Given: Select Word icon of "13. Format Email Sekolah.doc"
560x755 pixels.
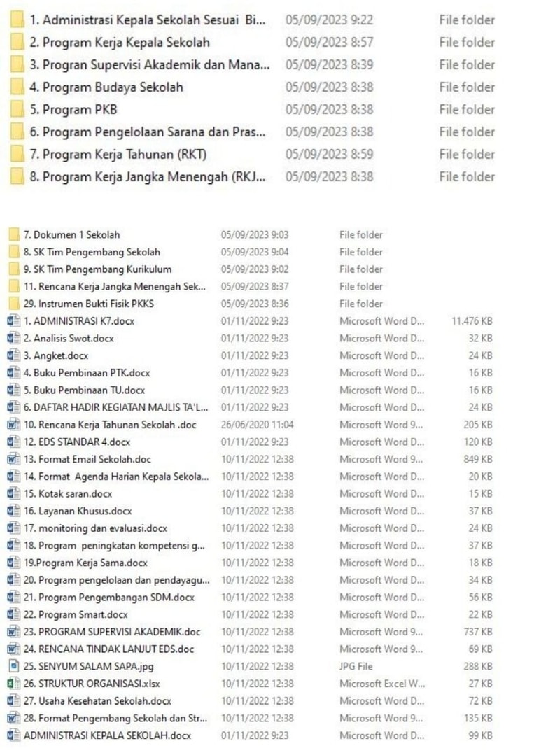Looking at the screenshot, I should coord(14,459).
